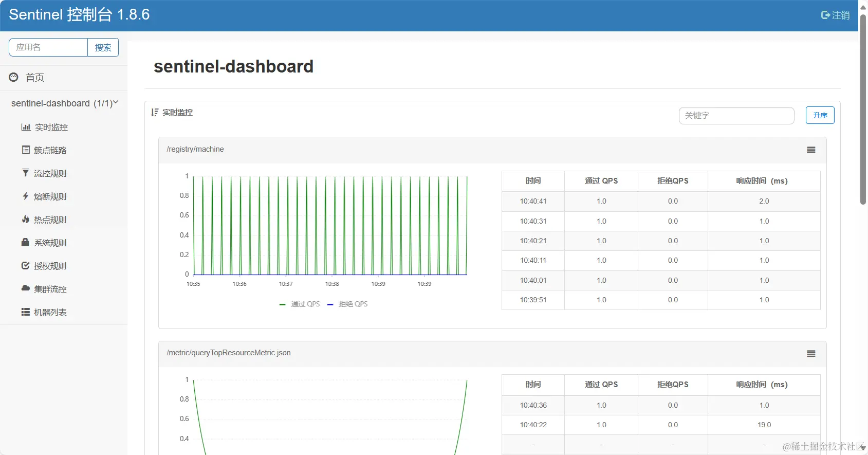Click the 10:40:41 time cell
This screenshot has height=455, width=868.
(x=533, y=201)
